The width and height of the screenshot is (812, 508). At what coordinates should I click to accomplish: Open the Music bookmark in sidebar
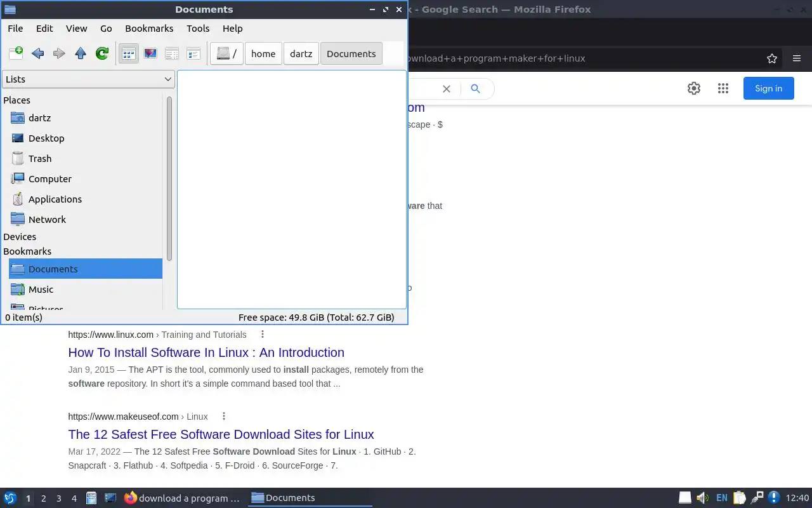86,290
